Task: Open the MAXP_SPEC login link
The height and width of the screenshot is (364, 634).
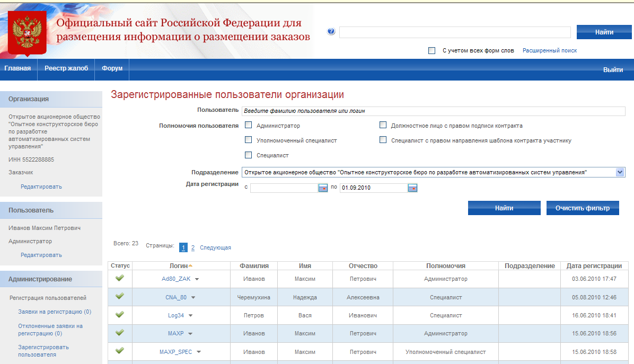Action: pos(176,352)
